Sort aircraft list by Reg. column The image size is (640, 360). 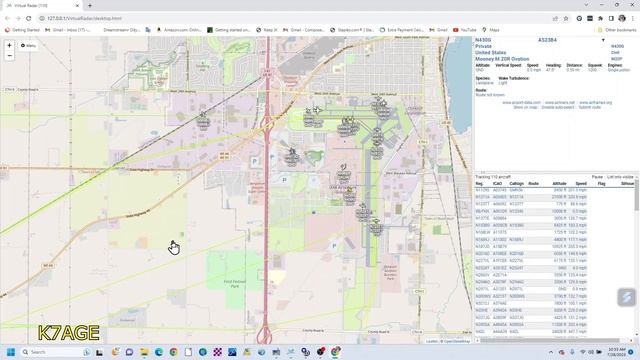pyautogui.click(x=479, y=184)
